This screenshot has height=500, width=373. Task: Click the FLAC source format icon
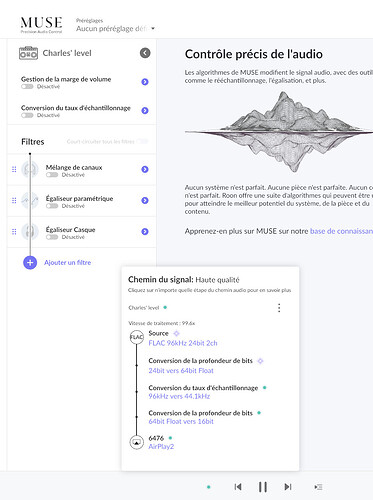coord(136,337)
